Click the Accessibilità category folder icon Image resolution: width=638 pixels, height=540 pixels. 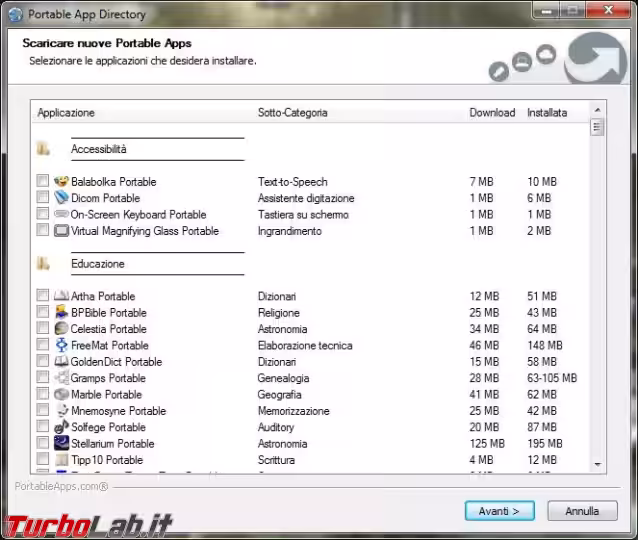[x=43, y=149]
